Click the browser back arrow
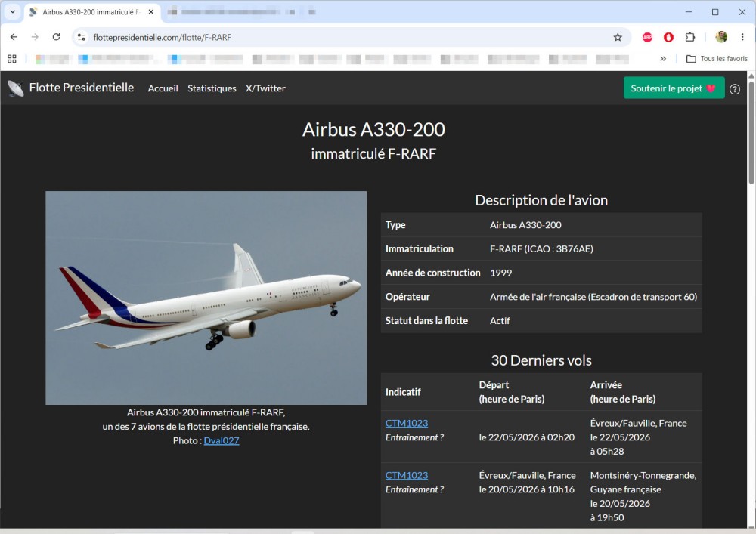Viewport: 756px width, 534px height. [x=14, y=37]
